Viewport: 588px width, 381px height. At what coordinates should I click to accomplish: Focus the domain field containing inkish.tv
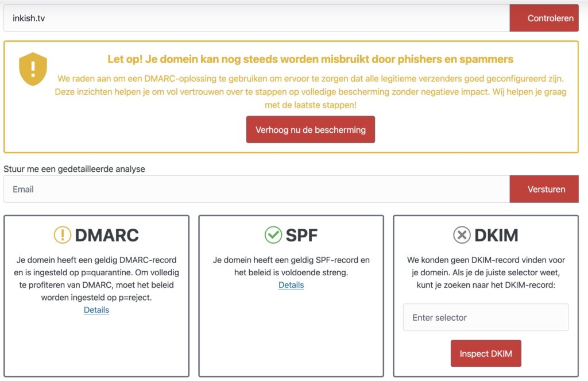click(256, 18)
